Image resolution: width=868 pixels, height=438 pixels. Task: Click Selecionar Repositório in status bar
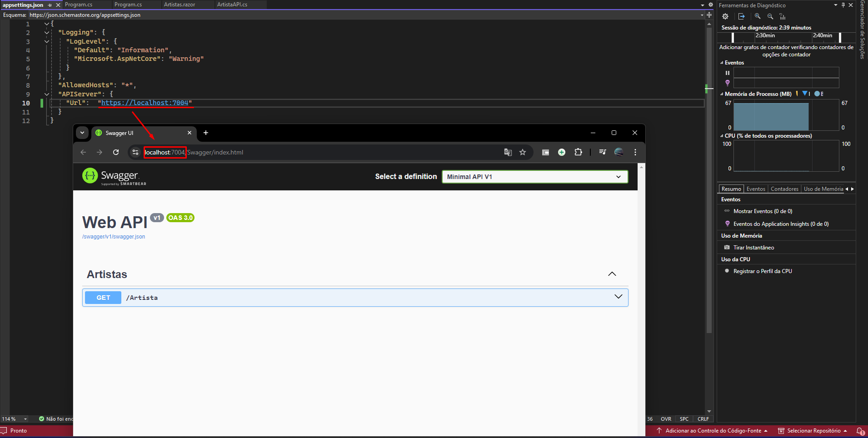coord(813,431)
